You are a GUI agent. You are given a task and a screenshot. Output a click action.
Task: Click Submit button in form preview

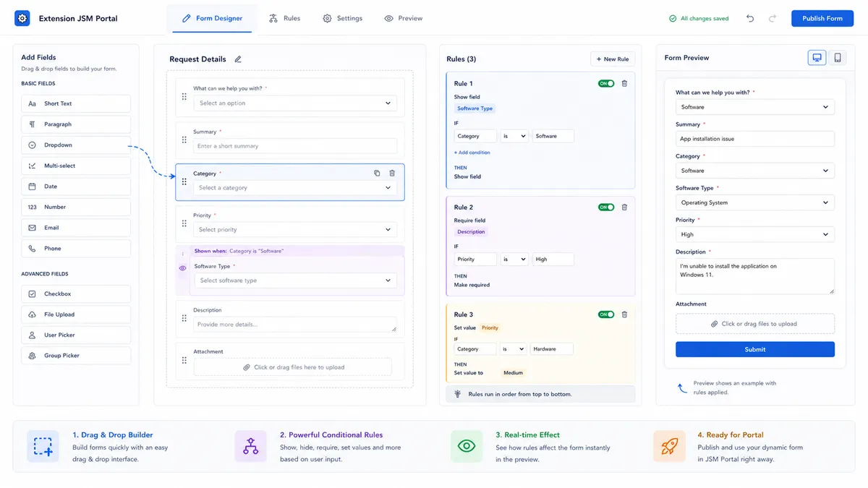tap(755, 349)
